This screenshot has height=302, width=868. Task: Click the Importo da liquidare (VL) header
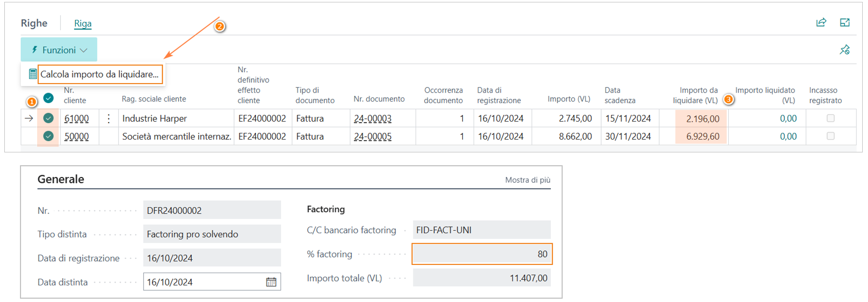[695, 95]
